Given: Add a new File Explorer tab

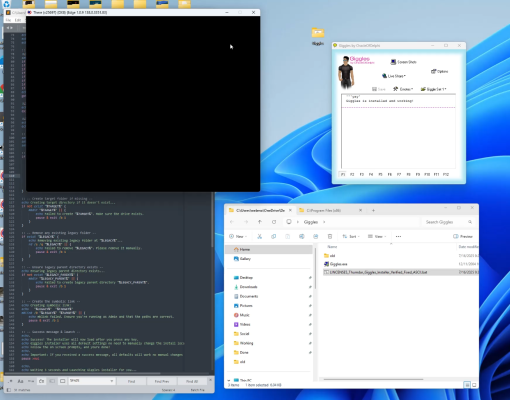Looking at the screenshot, I should tap(373, 210).
